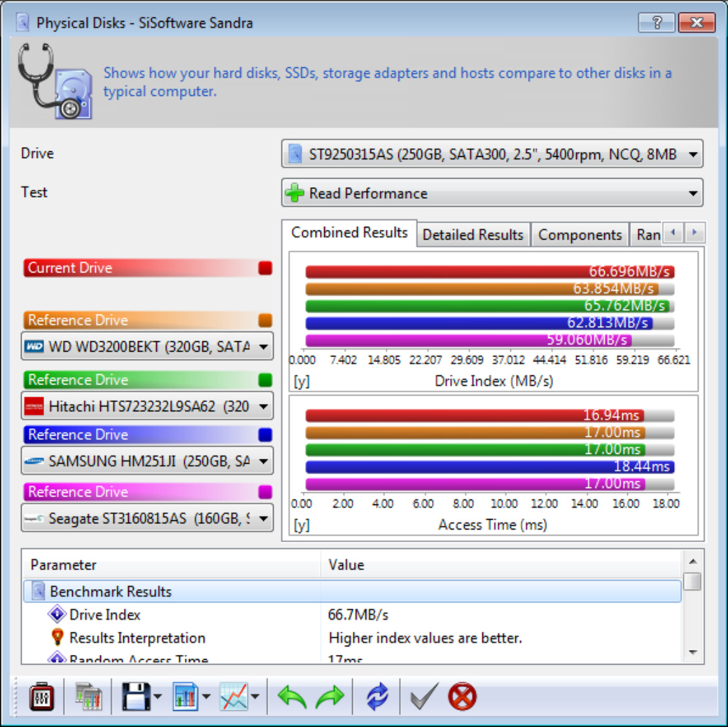This screenshot has width=728, height=727.
Task: Click the 16.94ms red access time bar
Action: coord(475,415)
